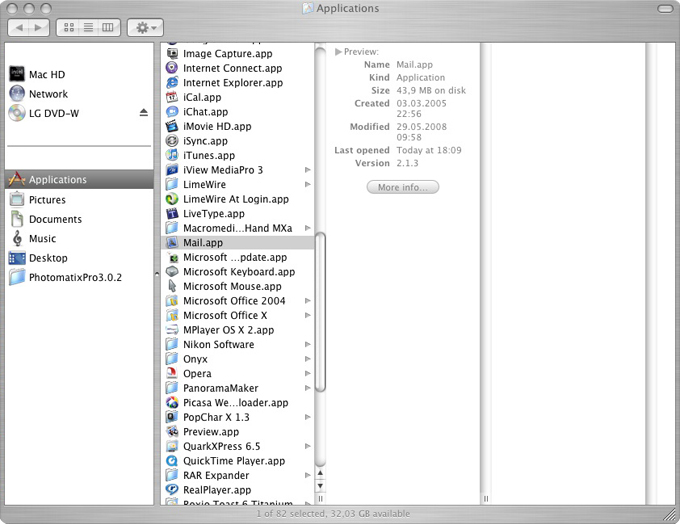
Task: Click the toolbar toggle pill button
Action: point(665,9)
